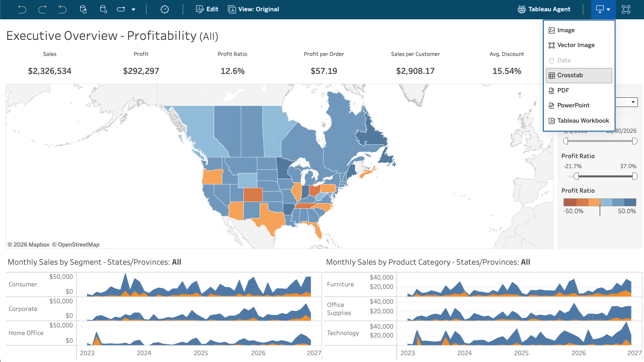Click the Technology category label
Screen dimensions: 644x362
(x=343, y=333)
